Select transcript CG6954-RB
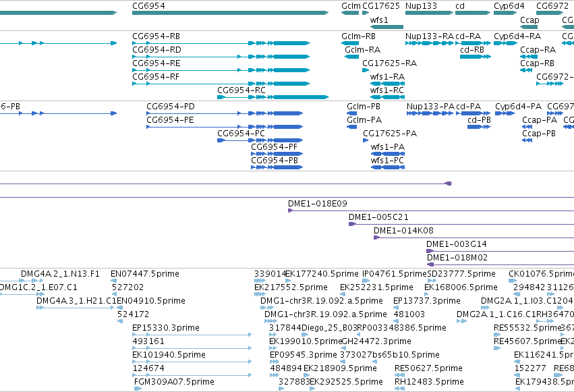Viewport: 574px width, 392px height. pyautogui.click(x=221, y=43)
